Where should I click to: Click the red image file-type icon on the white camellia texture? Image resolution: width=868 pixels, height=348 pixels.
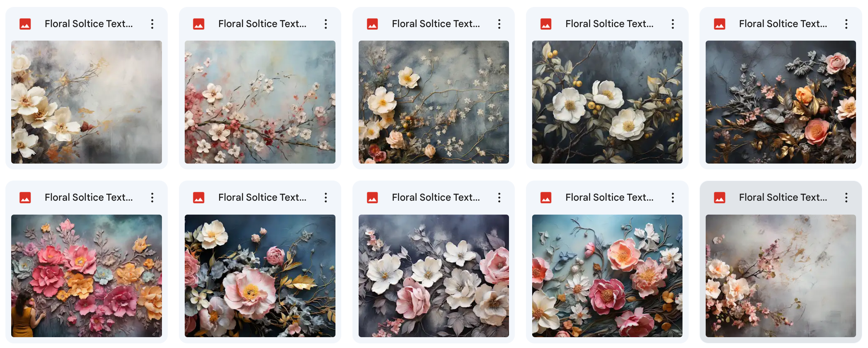click(x=546, y=24)
